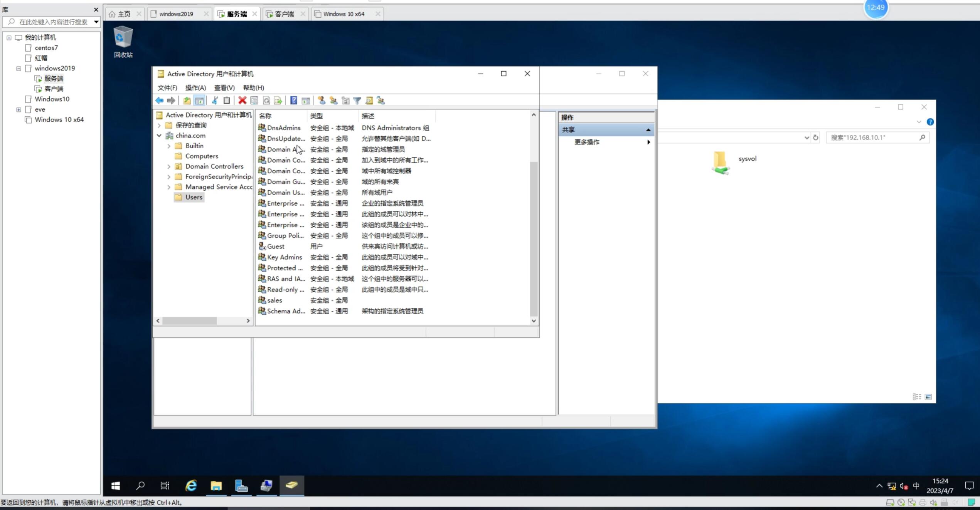
Task: Switch to the 客户端 VM tab
Action: click(x=284, y=14)
